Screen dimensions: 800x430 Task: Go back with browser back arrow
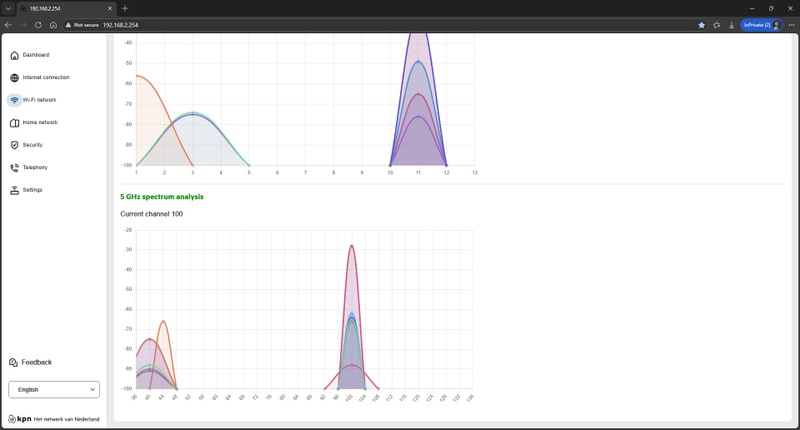[x=8, y=24]
